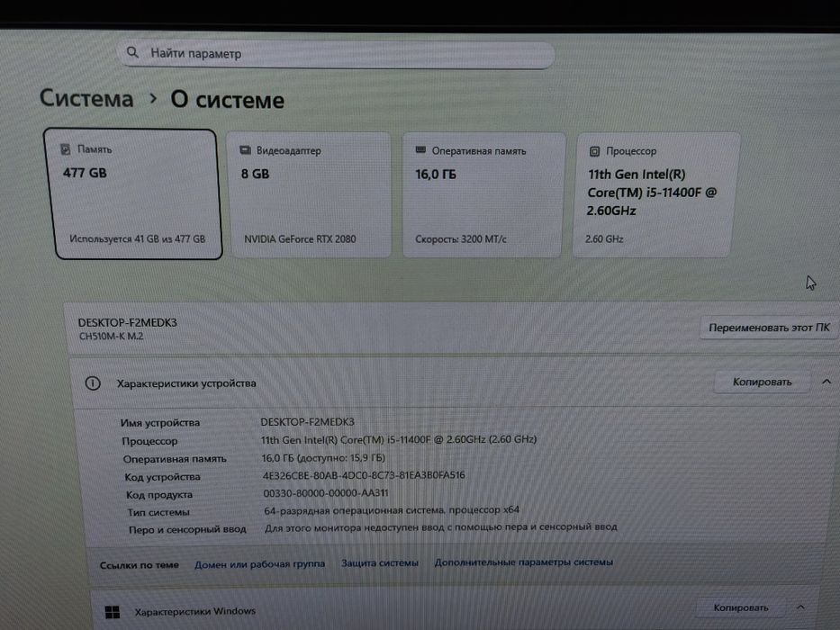Collapse the Характеристики Windows section chevron
This screenshot has width=840, height=630.
pyautogui.click(x=800, y=607)
